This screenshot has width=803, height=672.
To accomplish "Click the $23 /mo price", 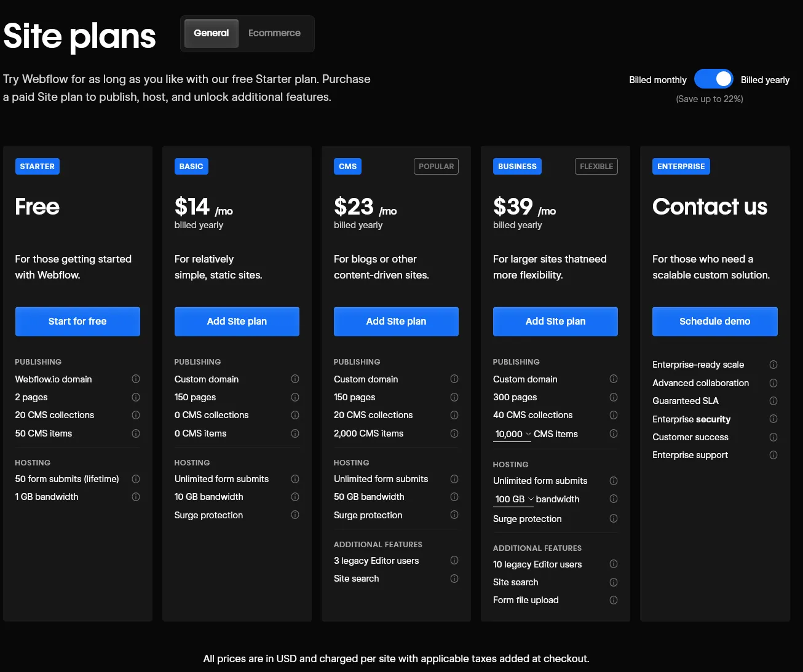I will 365,207.
